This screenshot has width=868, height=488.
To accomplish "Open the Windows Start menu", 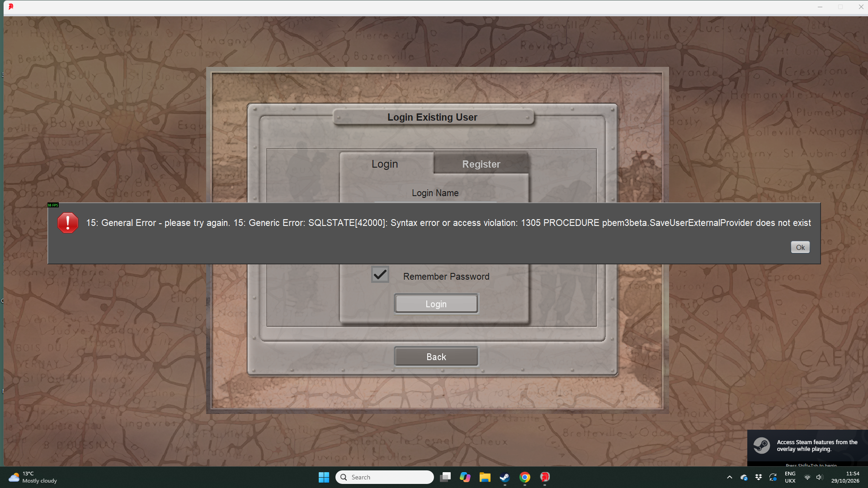I will 324,477.
